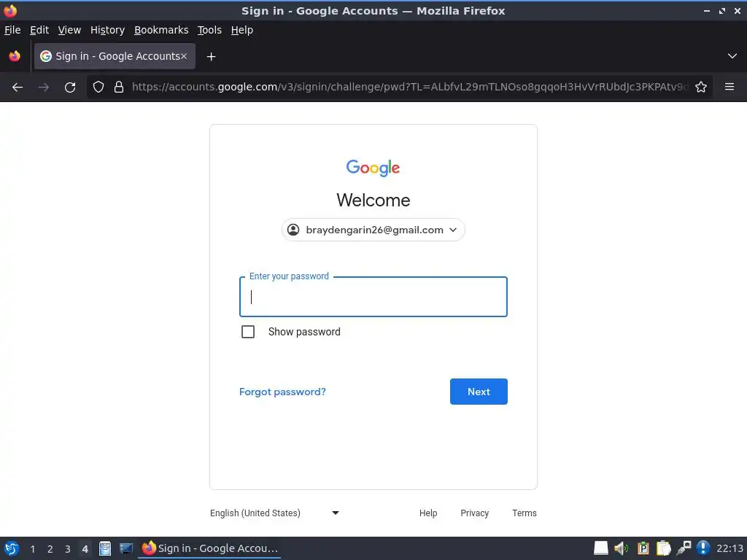View site security via the padlock icon
The height and width of the screenshot is (560, 747).
pos(119,87)
